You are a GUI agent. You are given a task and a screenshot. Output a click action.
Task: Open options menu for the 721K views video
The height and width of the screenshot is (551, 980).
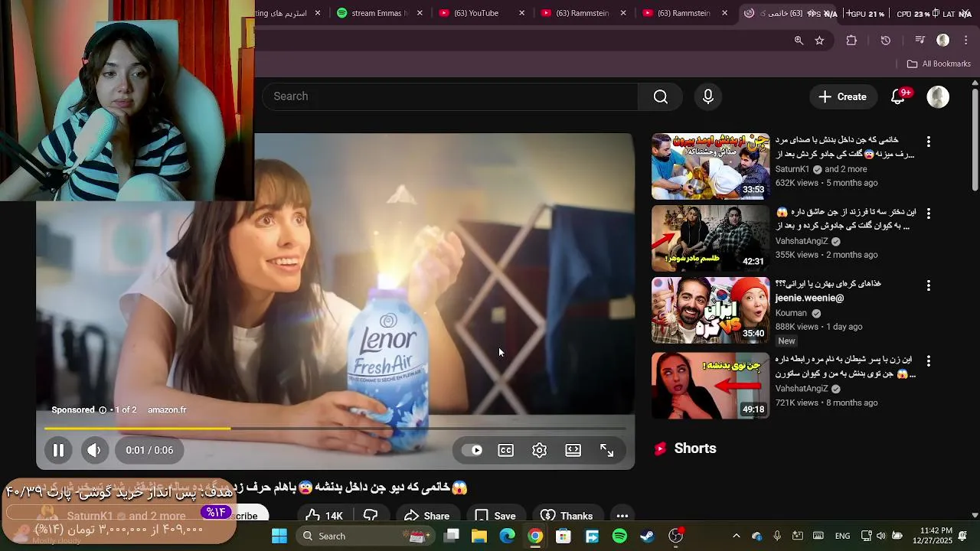[x=929, y=360]
